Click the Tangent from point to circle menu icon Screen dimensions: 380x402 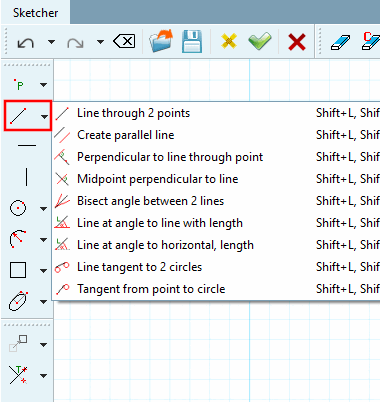point(62,289)
